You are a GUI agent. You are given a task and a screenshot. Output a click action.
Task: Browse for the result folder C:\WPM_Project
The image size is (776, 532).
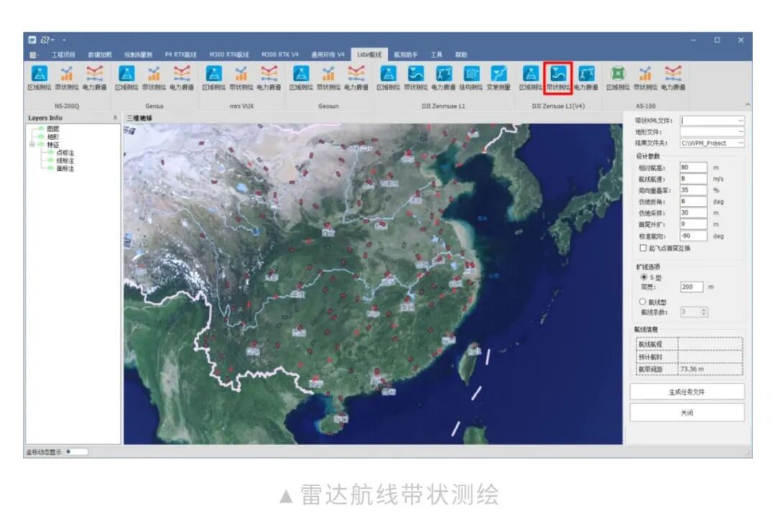click(741, 143)
